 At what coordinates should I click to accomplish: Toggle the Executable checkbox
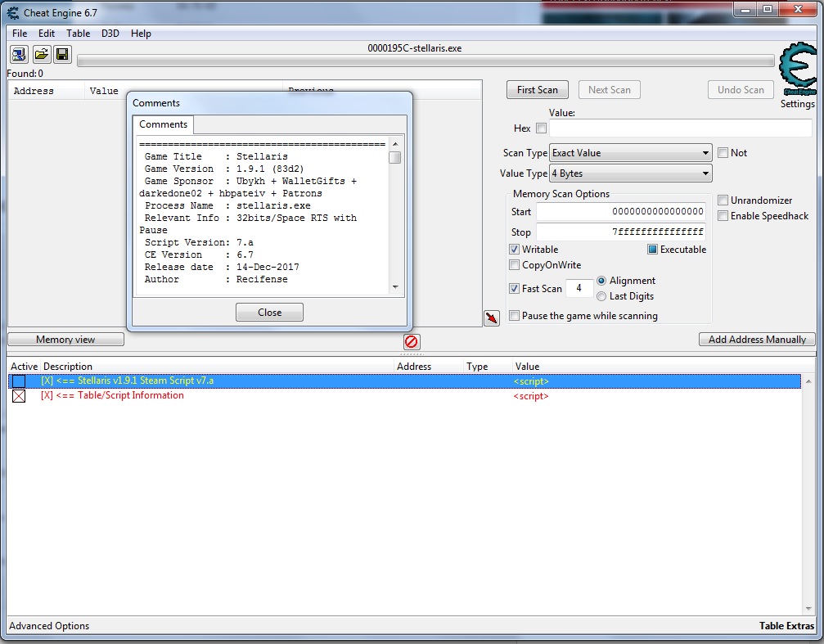tap(653, 250)
